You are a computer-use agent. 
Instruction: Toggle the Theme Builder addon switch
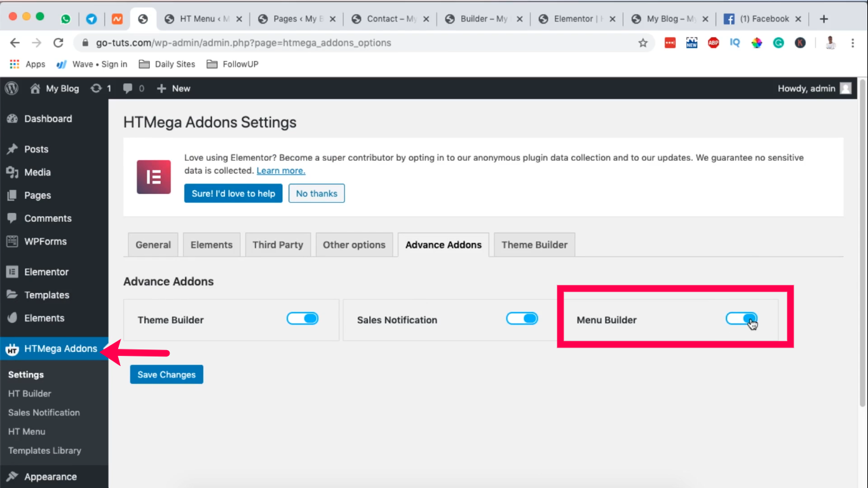[302, 318]
